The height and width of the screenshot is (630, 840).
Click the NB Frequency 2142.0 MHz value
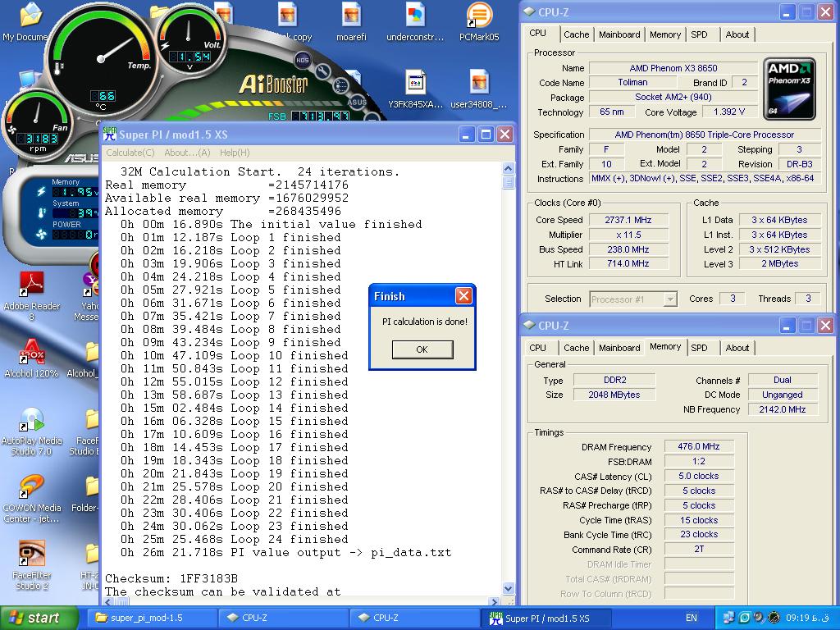[x=782, y=409]
